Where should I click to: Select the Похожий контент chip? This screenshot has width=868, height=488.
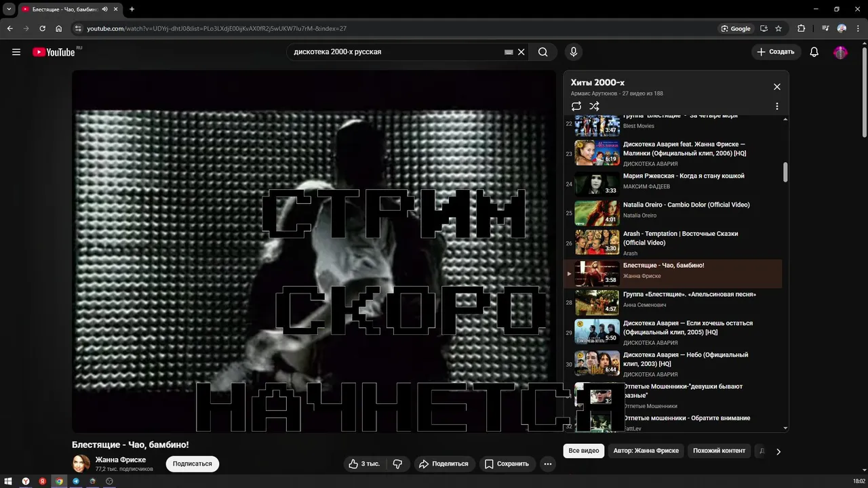[x=719, y=451]
